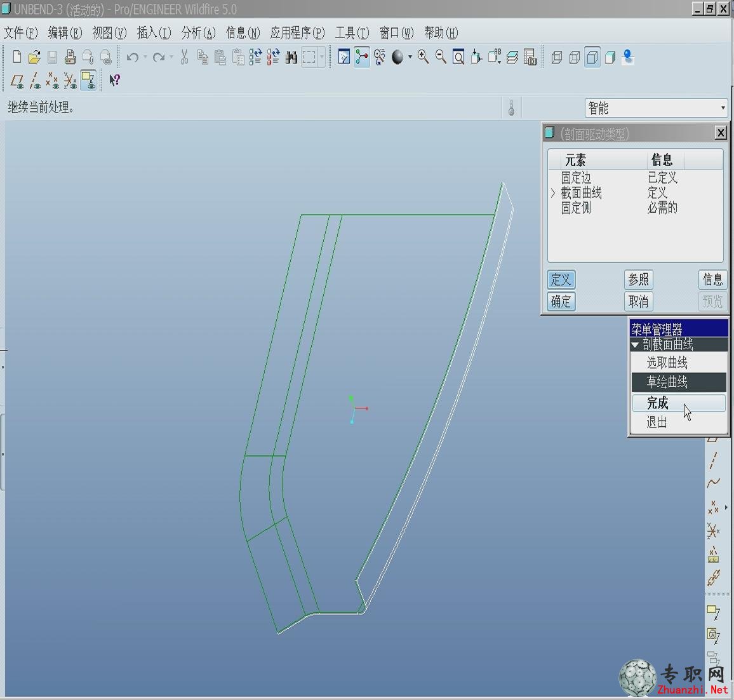734x700 pixels.
Task: Collapse the 剖截面曲线 menu section
Action: tap(635, 345)
